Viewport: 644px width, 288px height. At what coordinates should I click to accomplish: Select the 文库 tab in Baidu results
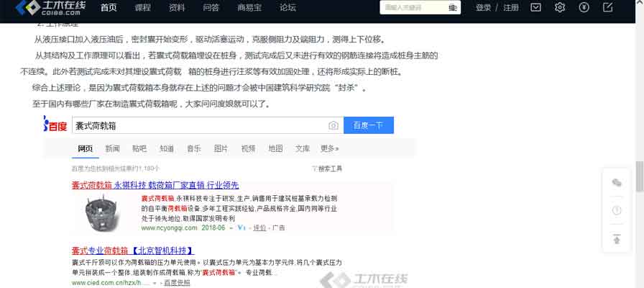coord(303,149)
